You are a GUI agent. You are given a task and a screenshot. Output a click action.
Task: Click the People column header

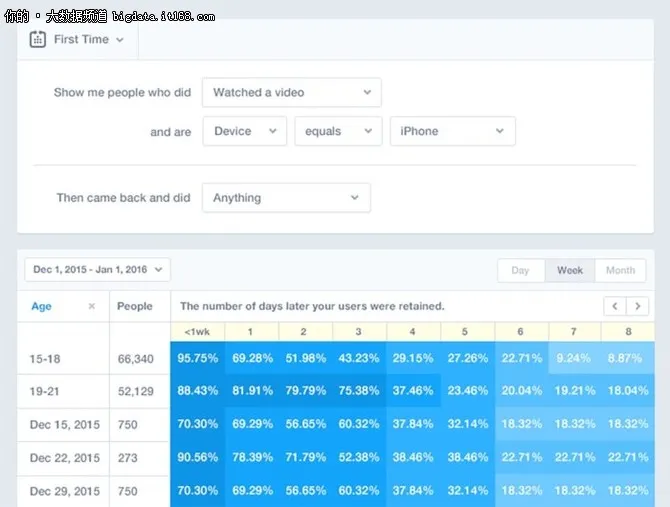coord(135,306)
